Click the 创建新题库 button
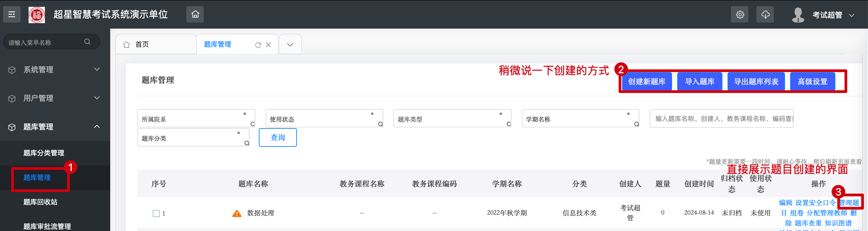The image size is (868, 231). tap(647, 81)
